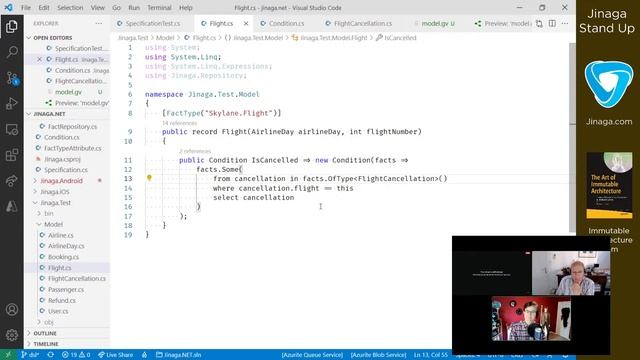This screenshot has height=360, width=640.
Task: Click the editor vertical scrollbar
Action: pyautogui.click(x=572, y=137)
